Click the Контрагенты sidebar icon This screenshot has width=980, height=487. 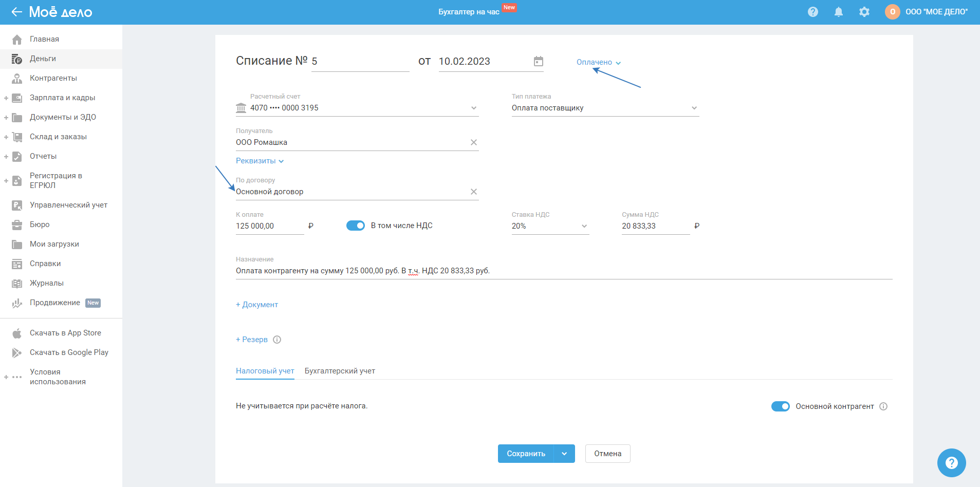(17, 79)
